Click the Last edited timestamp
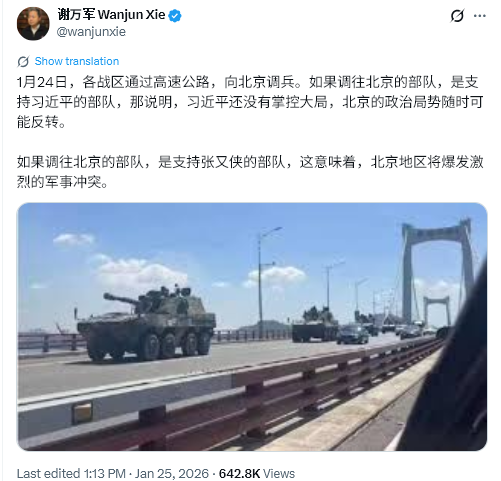This screenshot has height=481, width=501. [113, 473]
